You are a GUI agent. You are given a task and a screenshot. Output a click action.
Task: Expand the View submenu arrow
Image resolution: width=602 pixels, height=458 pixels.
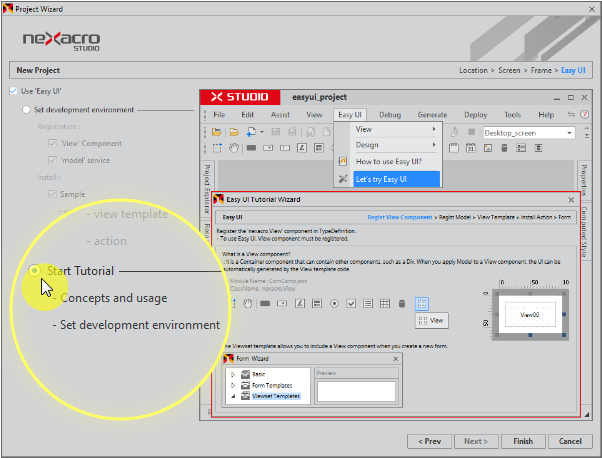pos(433,130)
